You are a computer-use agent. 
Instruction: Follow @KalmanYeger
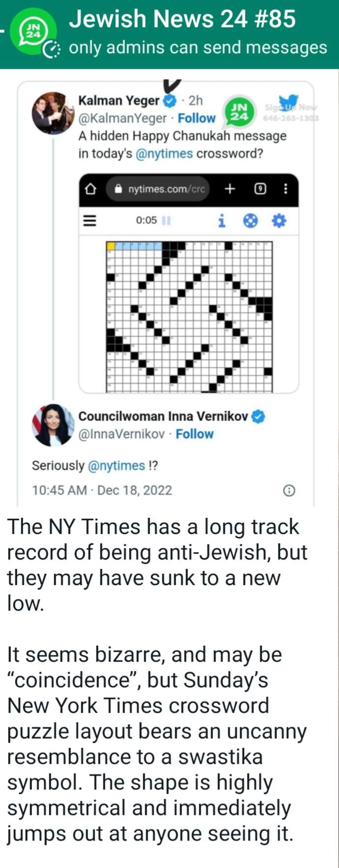click(x=197, y=119)
